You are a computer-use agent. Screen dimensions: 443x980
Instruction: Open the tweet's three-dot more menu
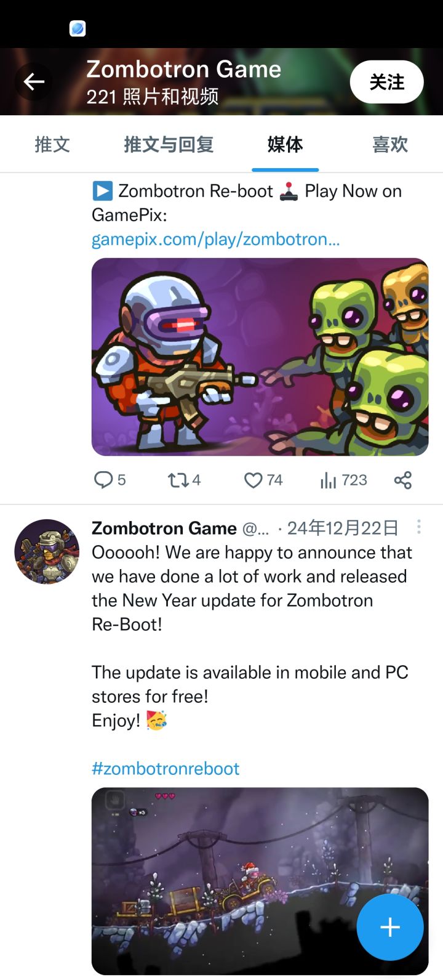click(418, 527)
